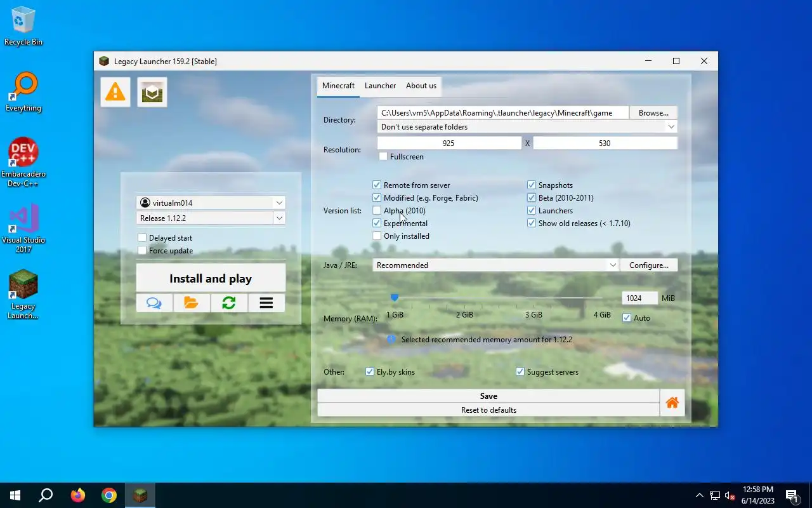This screenshot has height=508, width=812.
Task: Open Recycle Bin desktop icon
Action: point(23,26)
